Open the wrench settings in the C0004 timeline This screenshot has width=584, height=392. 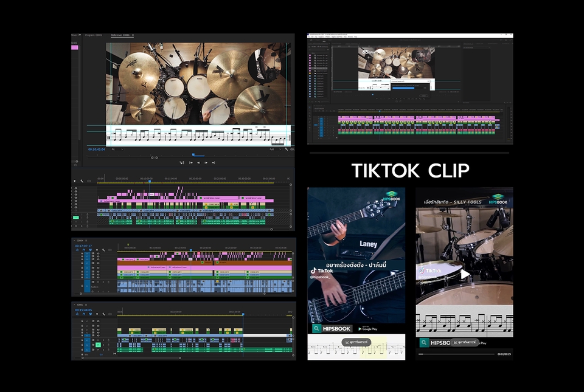pos(103,250)
